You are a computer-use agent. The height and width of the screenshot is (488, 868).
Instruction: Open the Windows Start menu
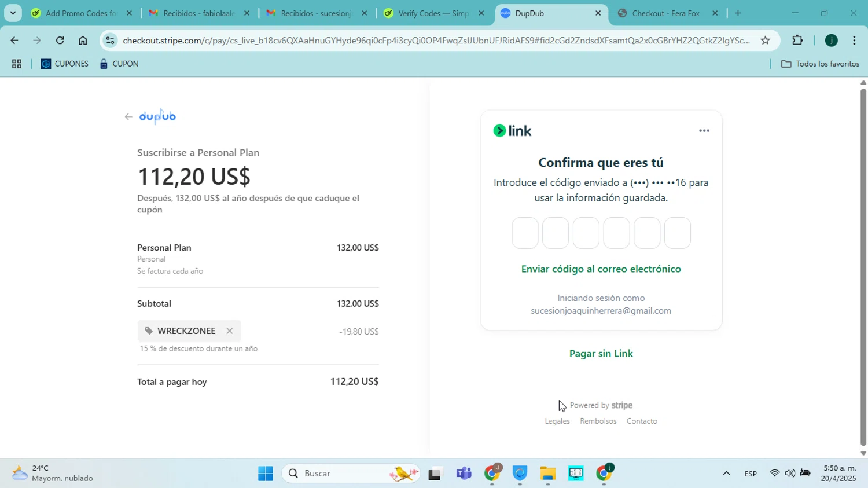pos(266,474)
